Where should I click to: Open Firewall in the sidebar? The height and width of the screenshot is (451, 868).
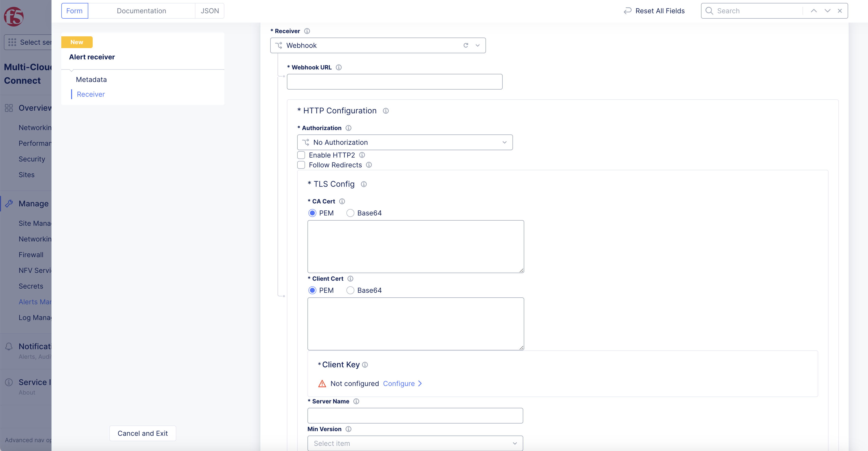(x=31, y=255)
